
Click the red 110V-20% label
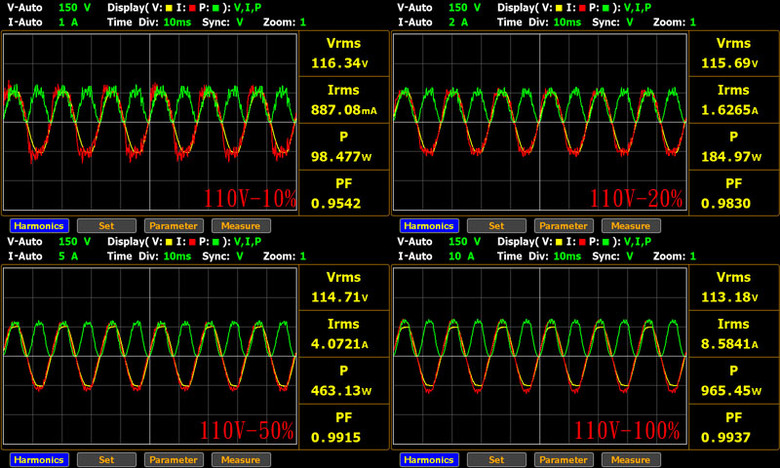pos(636,198)
